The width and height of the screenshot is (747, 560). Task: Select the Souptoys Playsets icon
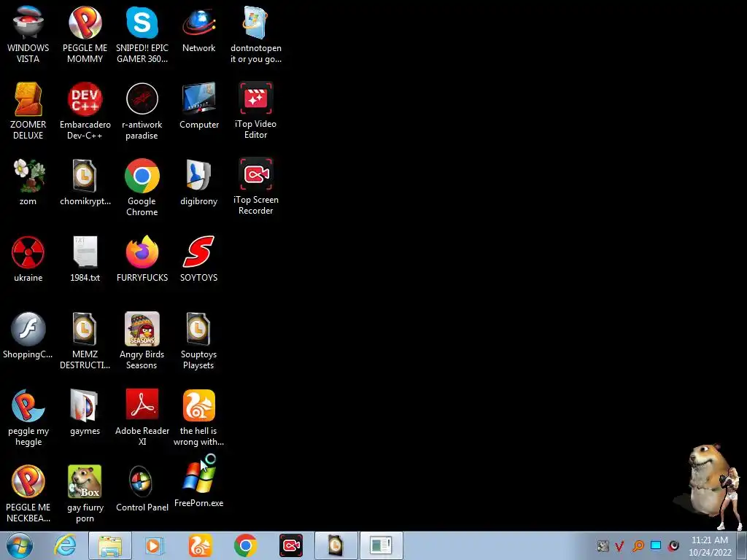pos(198,341)
